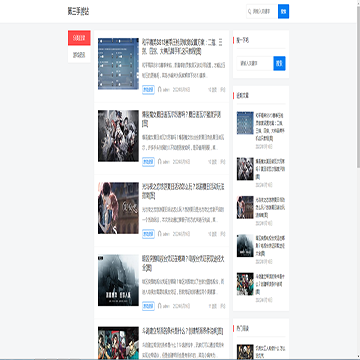Click the blue category tag under the anime group article
Screen dimensions: 360x360
(x=148, y=162)
